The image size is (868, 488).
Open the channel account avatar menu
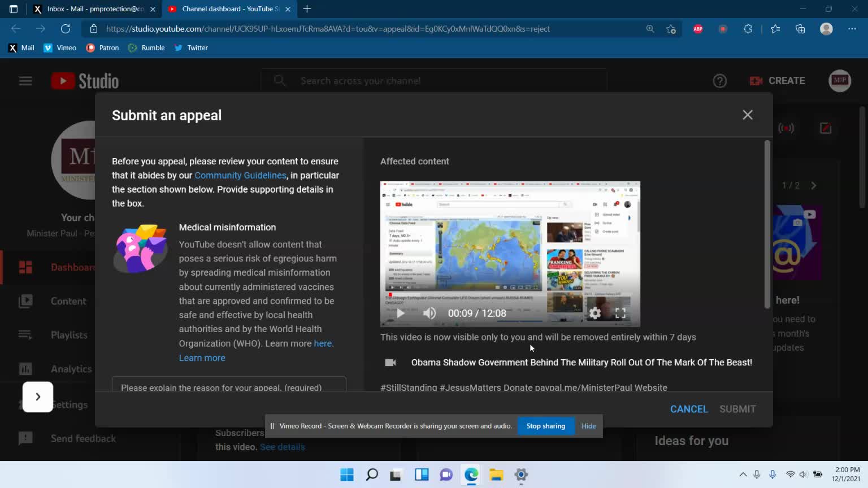pyautogui.click(x=839, y=81)
